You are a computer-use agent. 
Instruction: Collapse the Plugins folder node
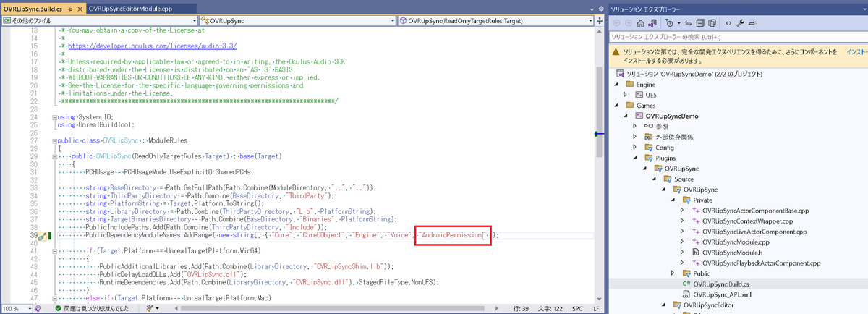pos(634,157)
